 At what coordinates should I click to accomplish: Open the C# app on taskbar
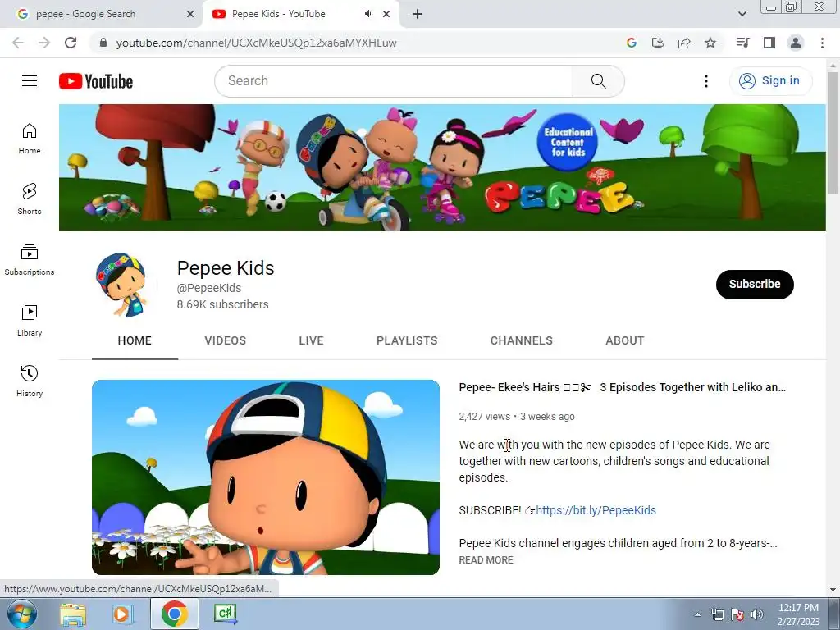click(225, 614)
